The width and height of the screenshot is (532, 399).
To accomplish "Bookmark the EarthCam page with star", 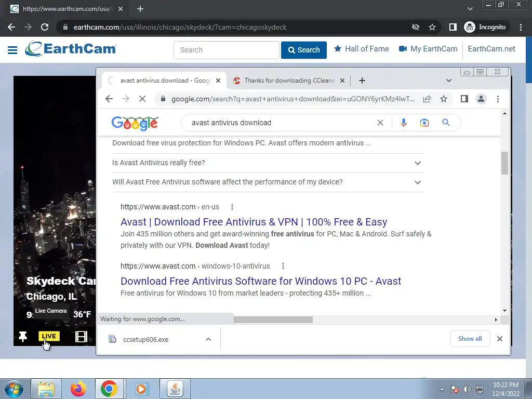I will tap(432, 27).
